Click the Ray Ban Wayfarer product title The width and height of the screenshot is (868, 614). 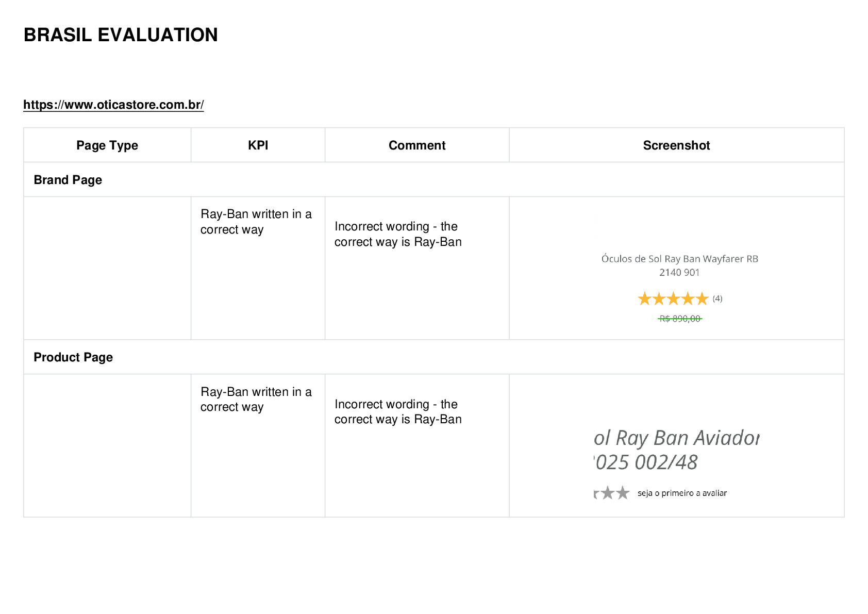[679, 265]
